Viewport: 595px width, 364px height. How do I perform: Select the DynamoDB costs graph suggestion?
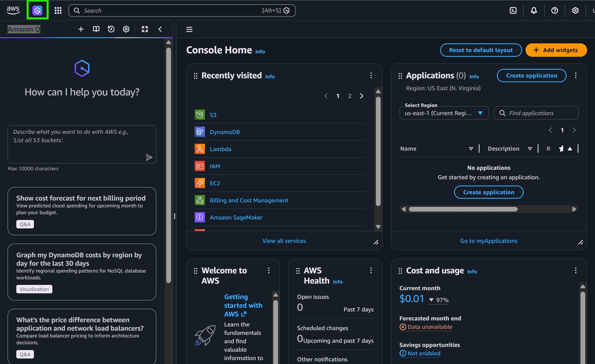click(x=82, y=272)
